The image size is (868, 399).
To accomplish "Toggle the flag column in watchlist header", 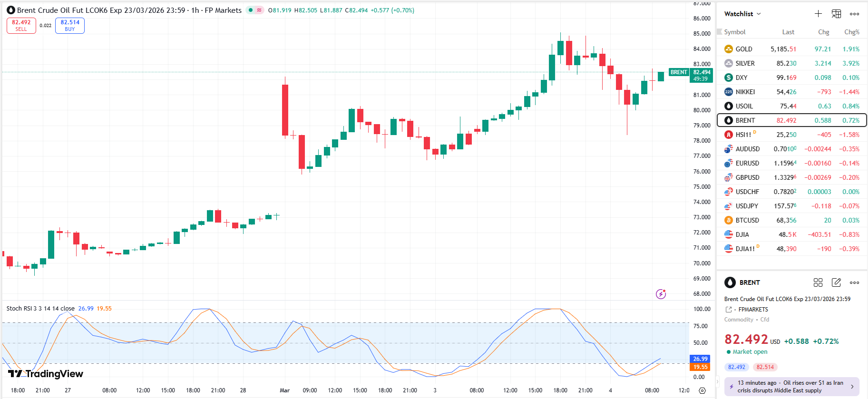I will [720, 32].
